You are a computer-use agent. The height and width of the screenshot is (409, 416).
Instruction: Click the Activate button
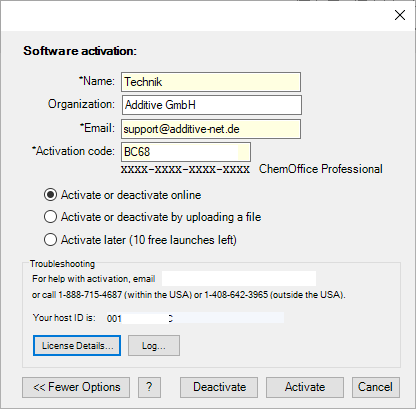tap(305, 387)
